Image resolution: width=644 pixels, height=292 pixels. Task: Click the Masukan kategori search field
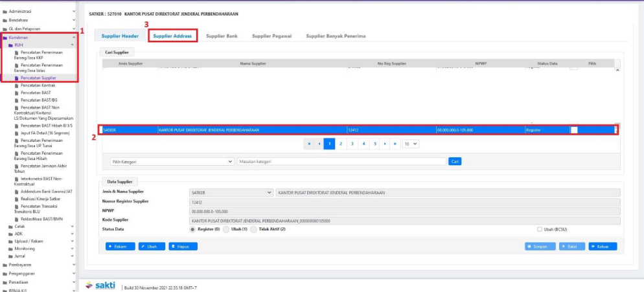(x=341, y=161)
